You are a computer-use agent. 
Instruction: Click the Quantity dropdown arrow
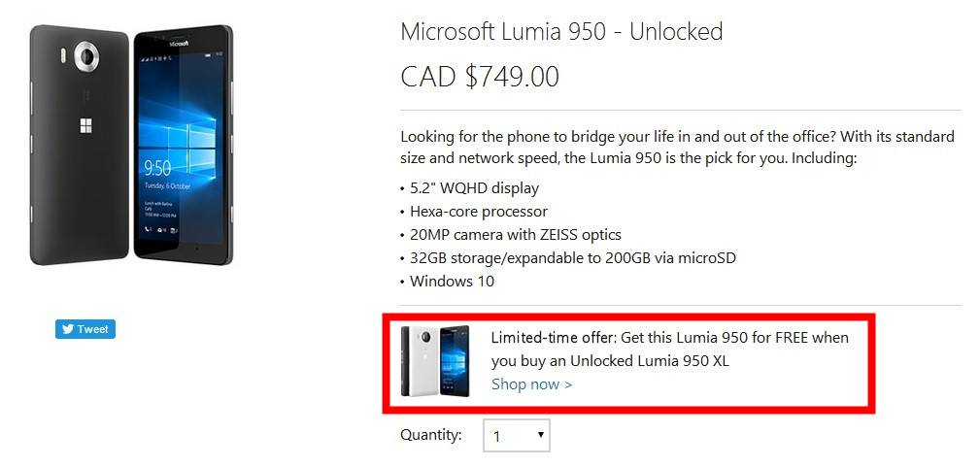(x=540, y=436)
